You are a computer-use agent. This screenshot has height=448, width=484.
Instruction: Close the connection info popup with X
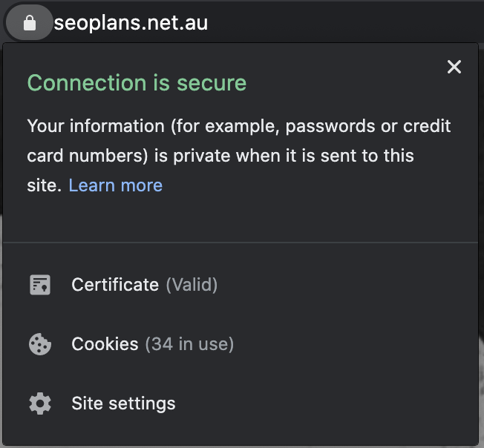[x=454, y=67]
